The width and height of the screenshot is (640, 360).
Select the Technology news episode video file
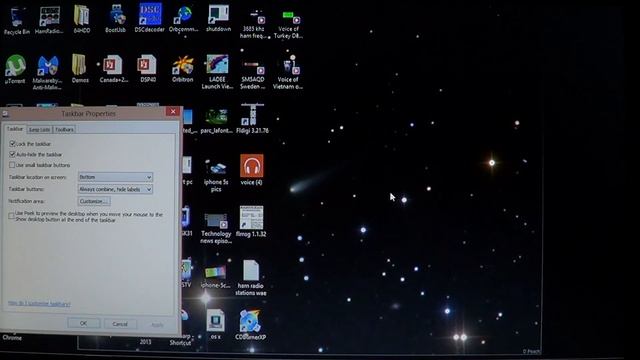point(216,229)
